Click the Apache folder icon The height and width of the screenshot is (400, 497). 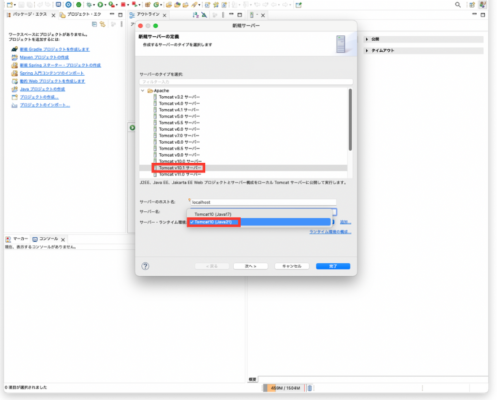(150, 91)
